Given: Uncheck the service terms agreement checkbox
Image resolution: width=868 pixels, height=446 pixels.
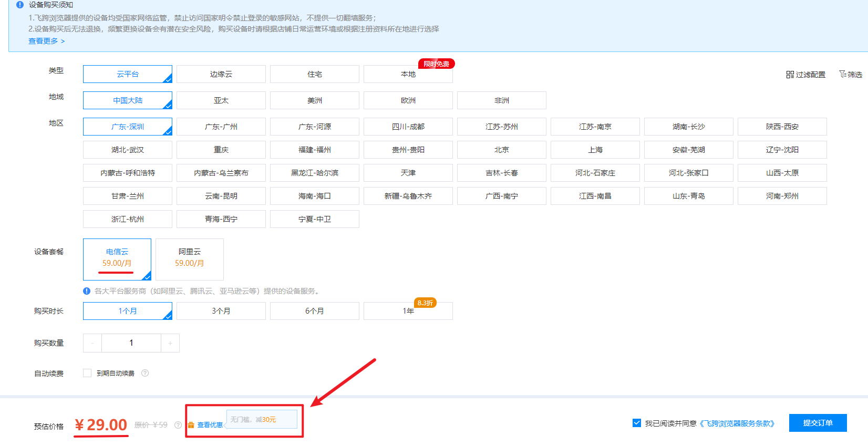Looking at the screenshot, I should click(x=637, y=423).
